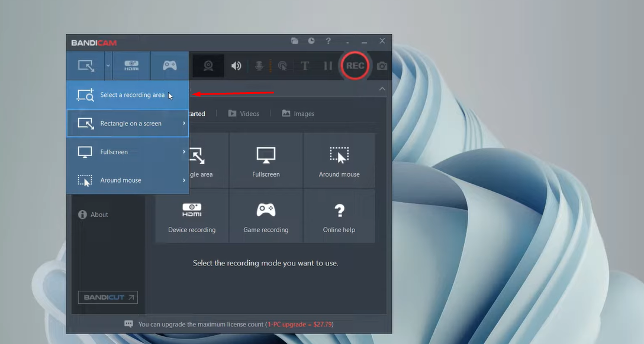The height and width of the screenshot is (344, 644).
Task: Click the HDMI icon on Device recording tile
Action: pos(192,210)
